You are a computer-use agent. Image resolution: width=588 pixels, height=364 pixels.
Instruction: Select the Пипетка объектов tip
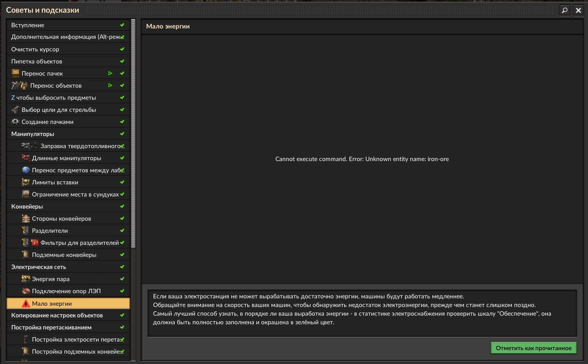tap(68, 61)
